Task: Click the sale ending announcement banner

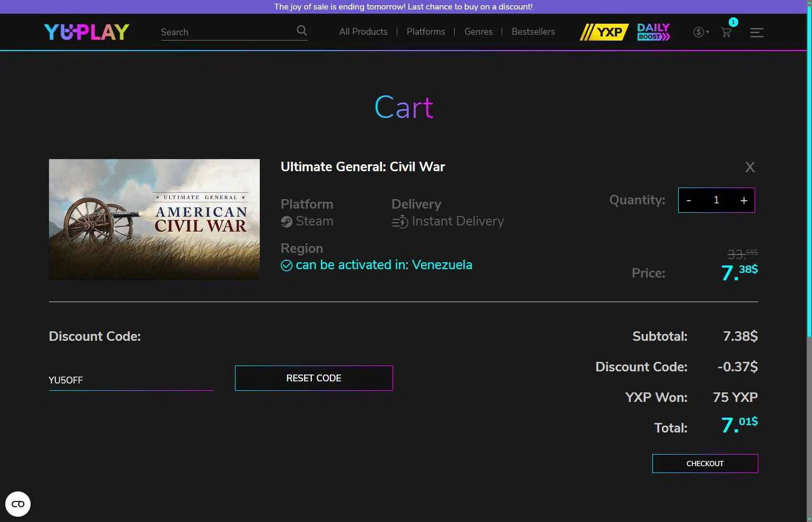Action: (403, 7)
